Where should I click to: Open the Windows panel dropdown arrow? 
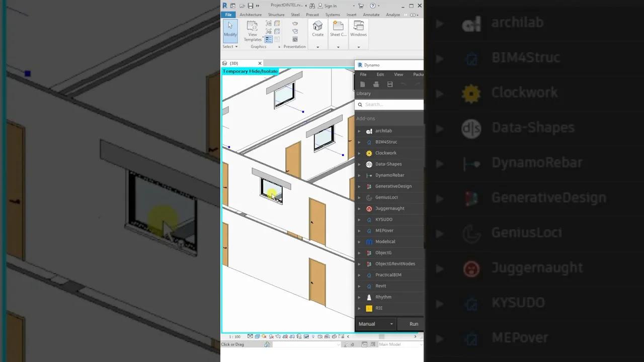click(358, 47)
